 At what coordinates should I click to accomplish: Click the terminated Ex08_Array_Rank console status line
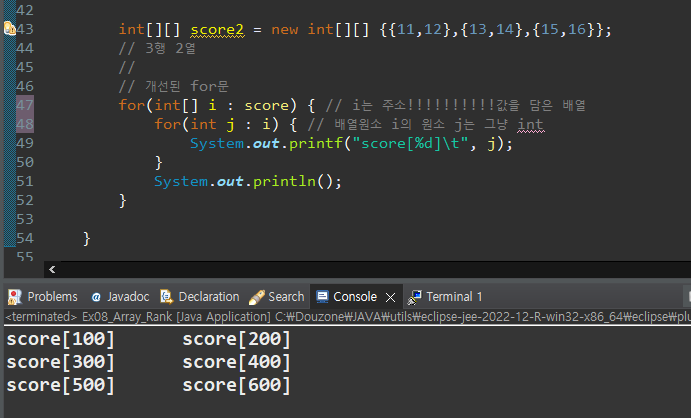point(347,317)
